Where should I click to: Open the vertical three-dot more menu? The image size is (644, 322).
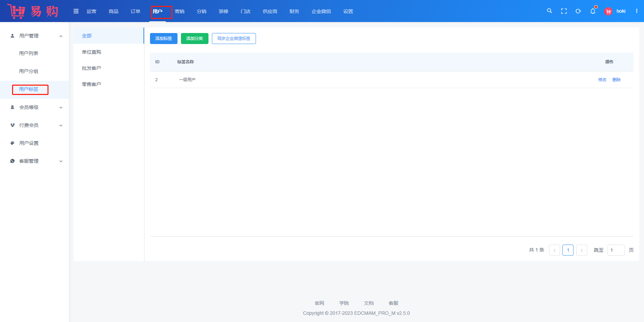pos(637,11)
